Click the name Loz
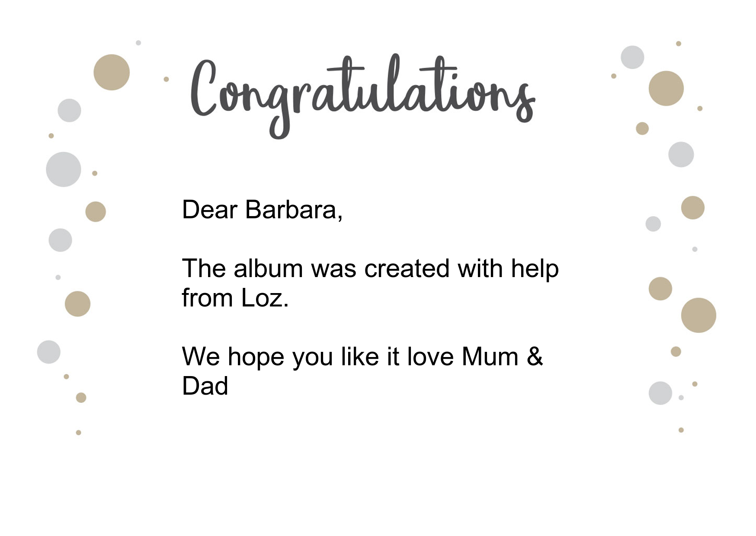The height and width of the screenshot is (536, 756). click(x=264, y=298)
